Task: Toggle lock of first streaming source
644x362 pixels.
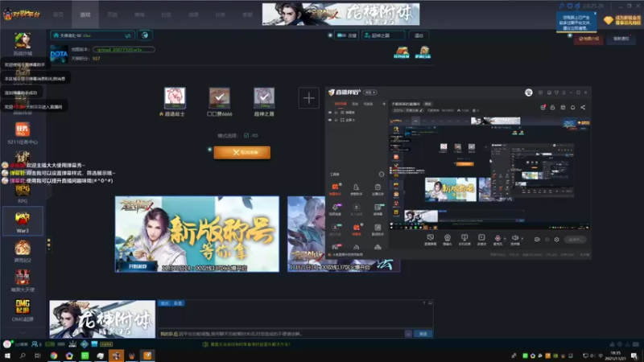Action: point(336,112)
